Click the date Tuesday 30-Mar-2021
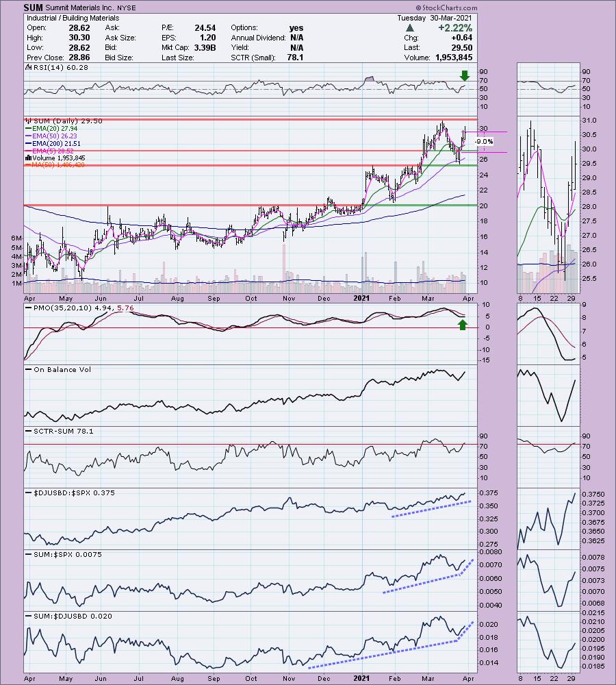The image size is (616, 685). pos(435,18)
